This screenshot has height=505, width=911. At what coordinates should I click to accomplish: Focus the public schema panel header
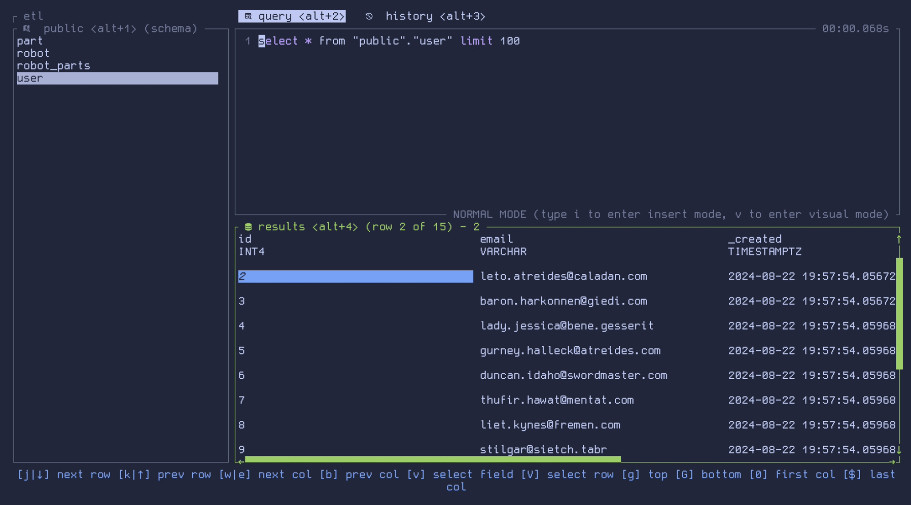pos(120,28)
